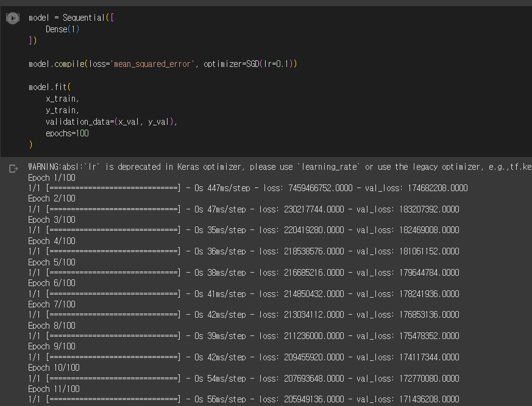Click the loss value 211236000.0000
The image size is (532, 406).
[314, 336]
